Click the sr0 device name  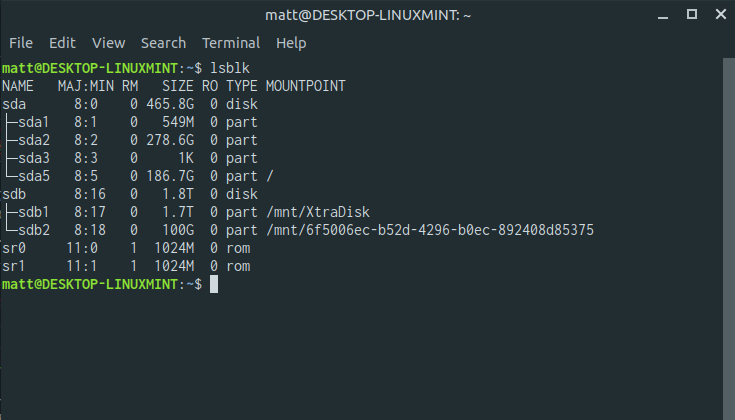(x=13, y=248)
